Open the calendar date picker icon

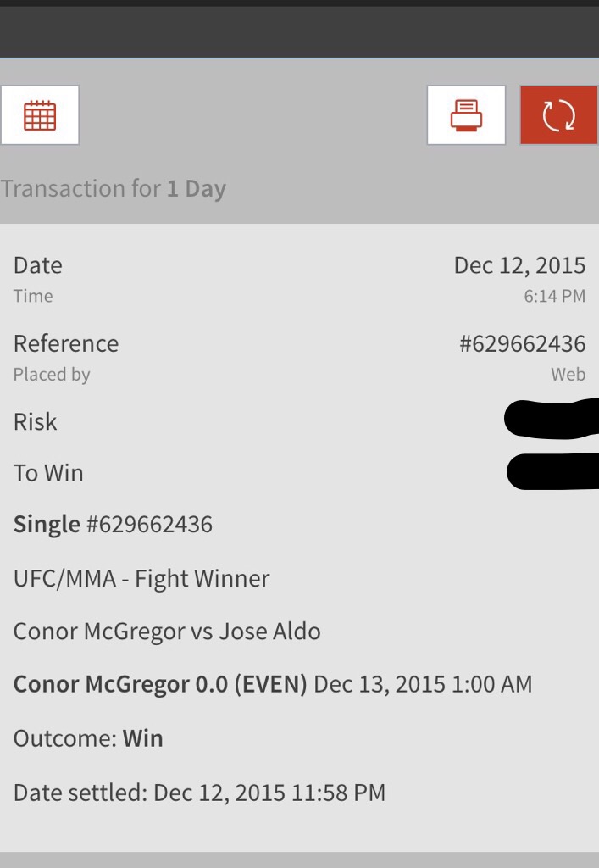tap(40, 115)
